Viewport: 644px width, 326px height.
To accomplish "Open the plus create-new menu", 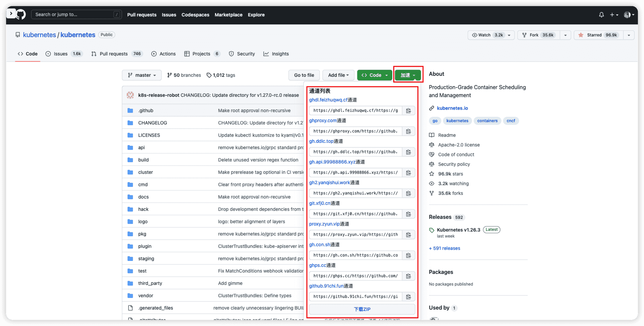I will 614,15.
